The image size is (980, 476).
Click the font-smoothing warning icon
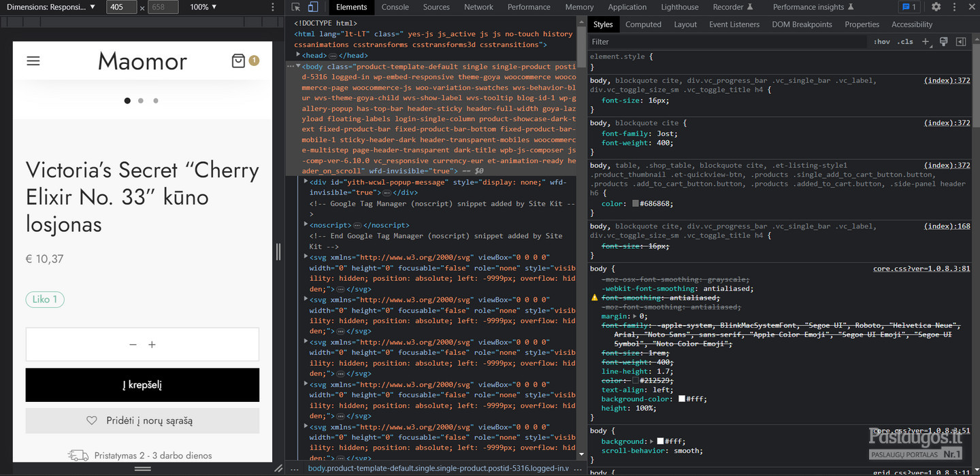[594, 298]
